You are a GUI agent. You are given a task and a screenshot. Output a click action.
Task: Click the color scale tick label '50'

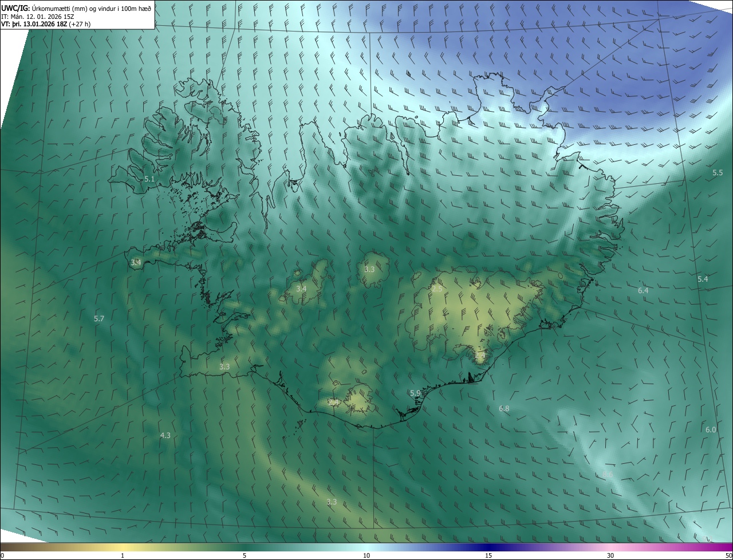click(x=729, y=555)
